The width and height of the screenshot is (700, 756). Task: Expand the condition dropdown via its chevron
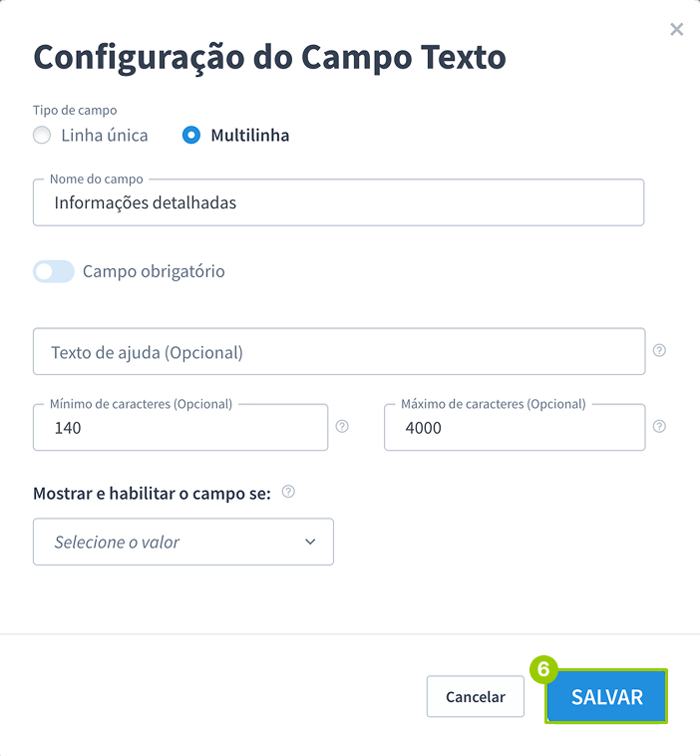coord(310,542)
